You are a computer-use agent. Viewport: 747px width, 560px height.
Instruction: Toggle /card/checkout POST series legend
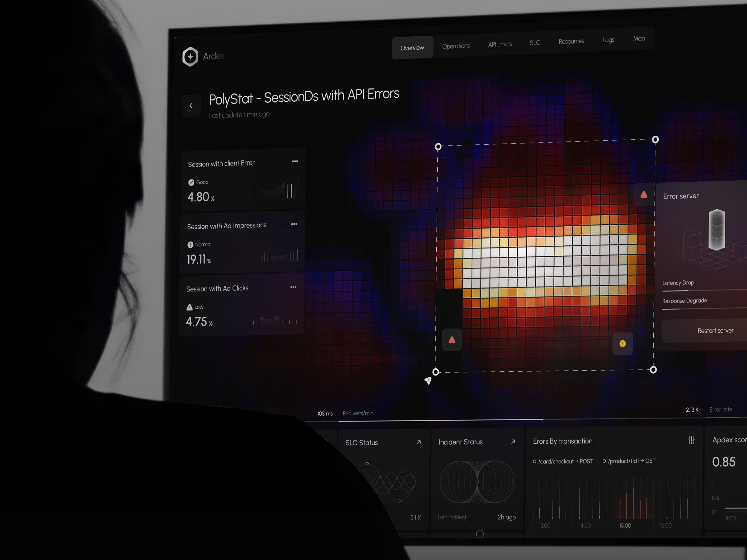(563, 461)
